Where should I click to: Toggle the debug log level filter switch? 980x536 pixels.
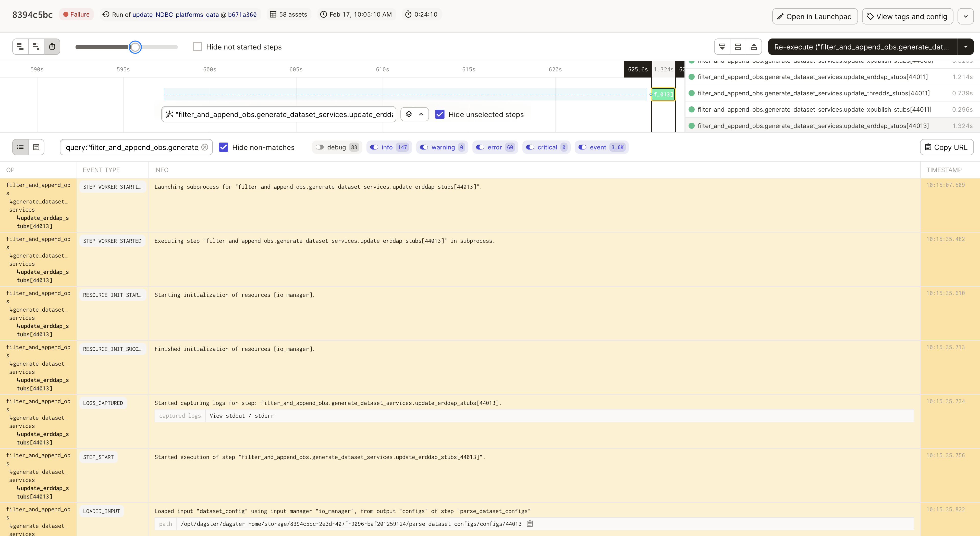point(320,147)
